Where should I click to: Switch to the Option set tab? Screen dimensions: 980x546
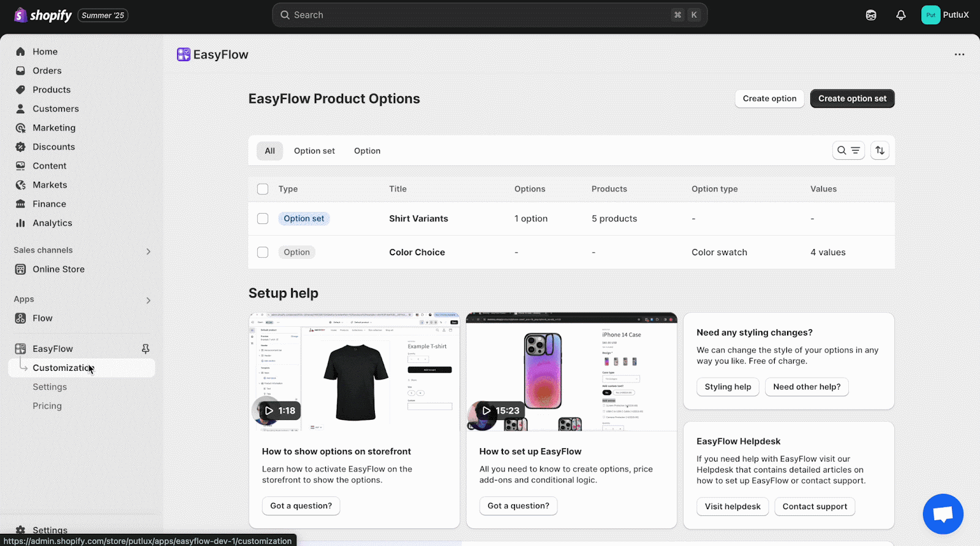pos(314,151)
